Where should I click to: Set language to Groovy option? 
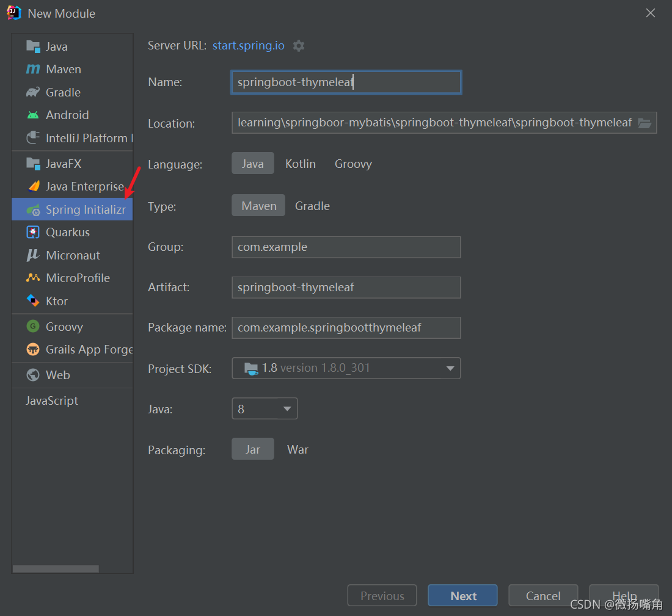[353, 164]
